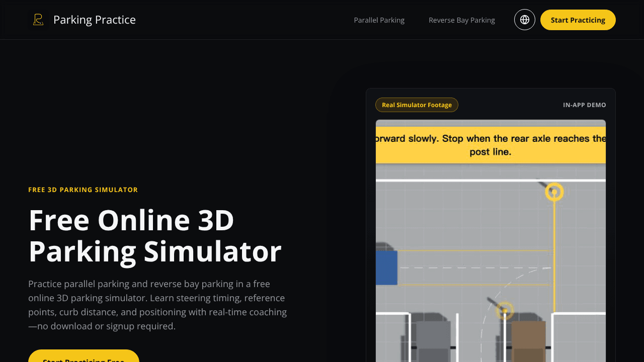Click the yellow instruction banner in demo
Image resolution: width=644 pixels, height=362 pixels.
tap(491, 145)
